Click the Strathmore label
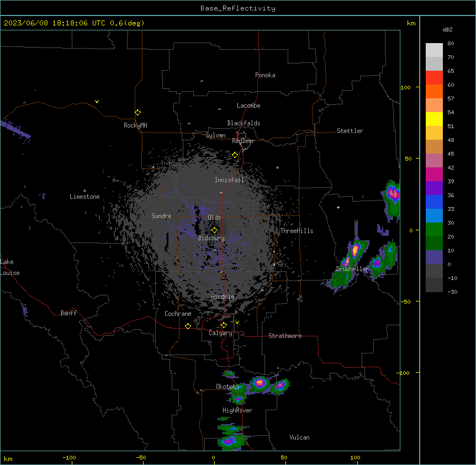476x465 pixels. point(285,336)
